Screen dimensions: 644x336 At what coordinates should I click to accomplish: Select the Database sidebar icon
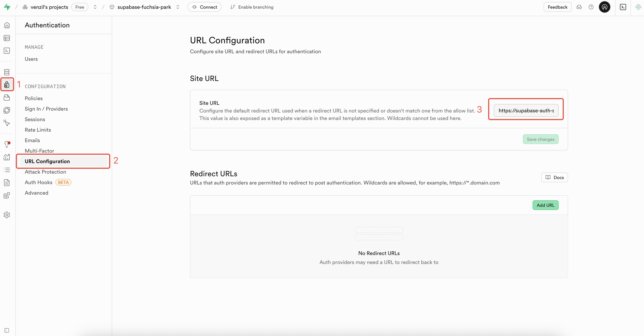[7, 72]
